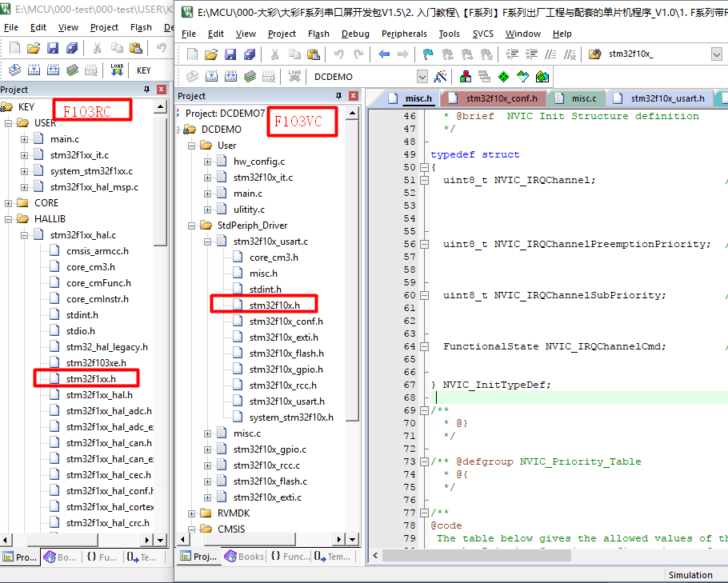Click Paste icon in DCDEMO window toolbar
728x583 pixels.
314,54
